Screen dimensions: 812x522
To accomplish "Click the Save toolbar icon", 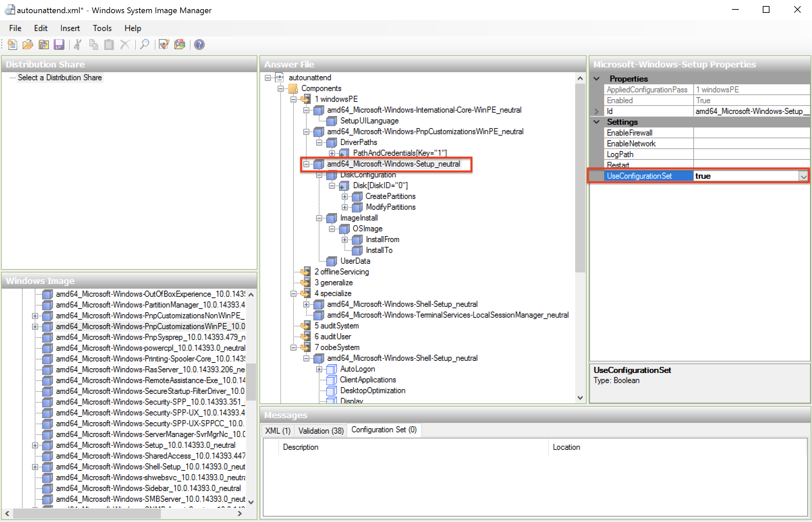I will (x=59, y=45).
